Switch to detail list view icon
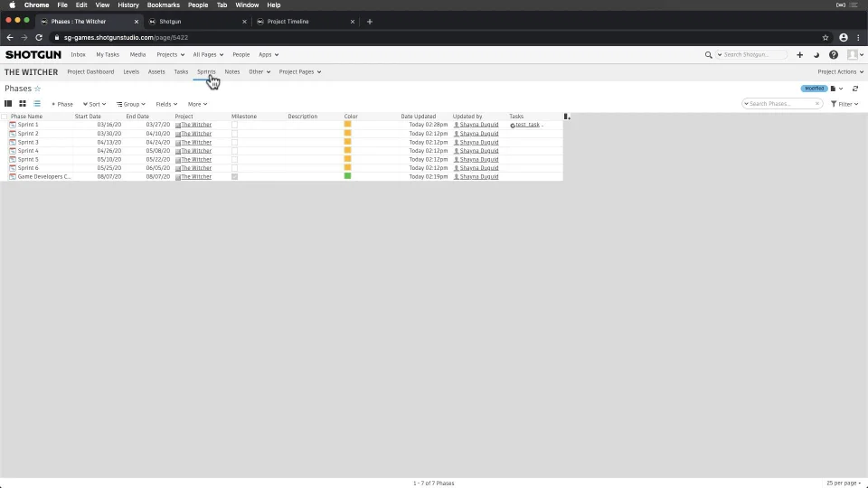868x488 pixels. tap(37, 103)
